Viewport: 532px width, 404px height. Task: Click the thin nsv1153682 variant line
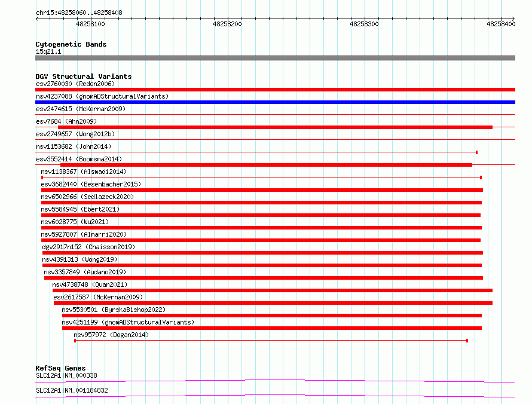click(x=256, y=152)
